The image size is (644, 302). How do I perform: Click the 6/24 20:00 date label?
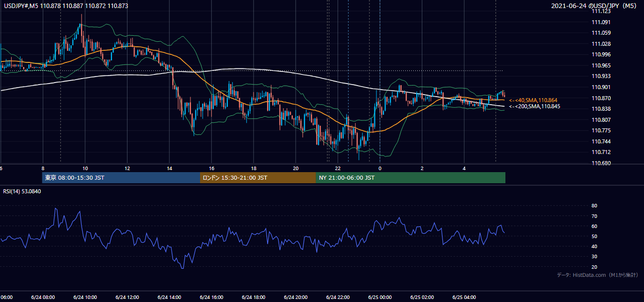click(x=295, y=297)
